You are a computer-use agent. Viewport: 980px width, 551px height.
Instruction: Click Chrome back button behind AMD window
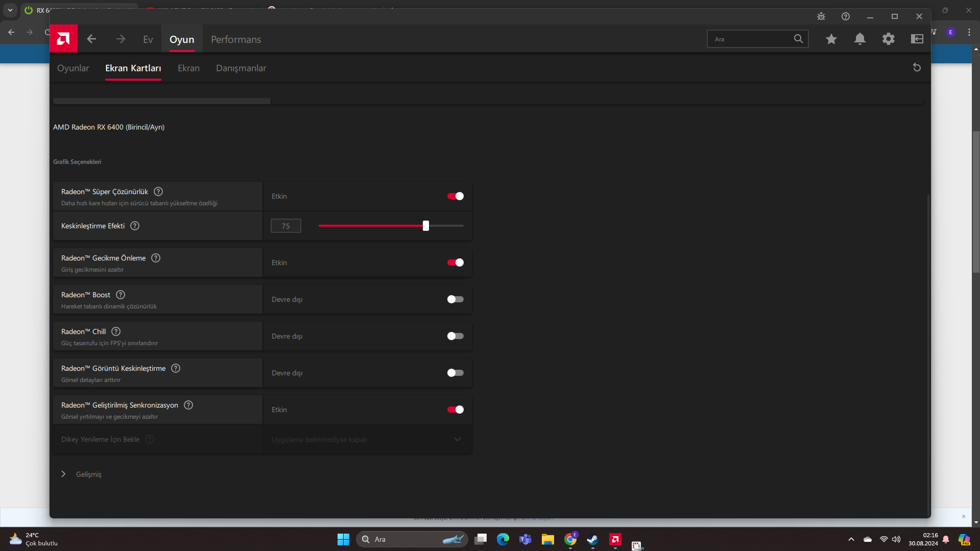point(11,32)
